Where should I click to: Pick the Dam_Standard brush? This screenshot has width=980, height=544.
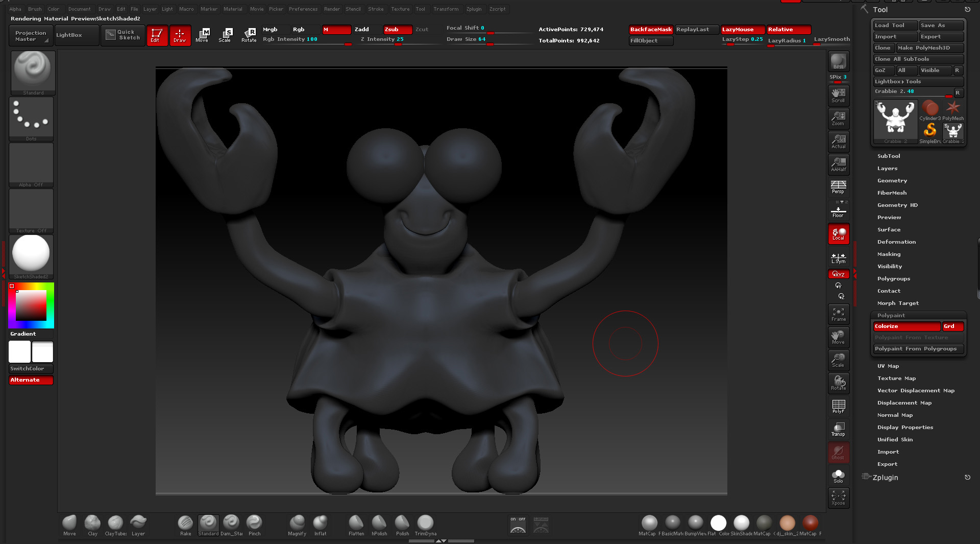pyautogui.click(x=231, y=525)
